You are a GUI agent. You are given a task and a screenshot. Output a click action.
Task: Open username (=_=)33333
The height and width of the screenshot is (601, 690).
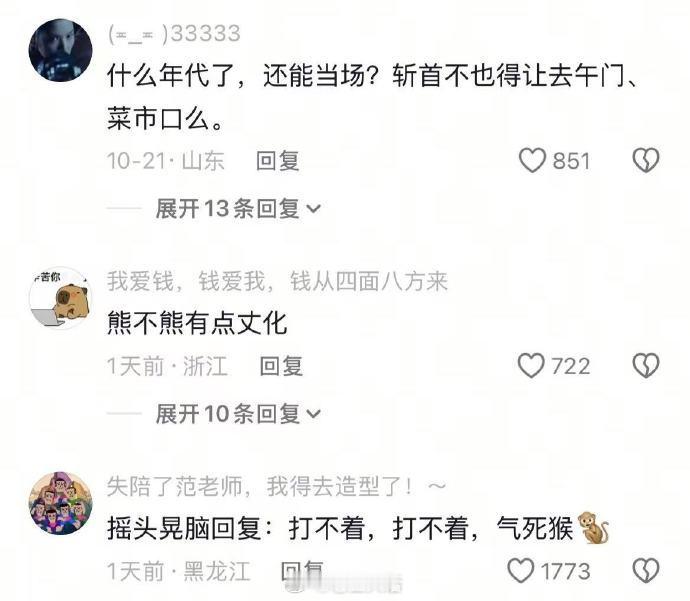point(174,33)
